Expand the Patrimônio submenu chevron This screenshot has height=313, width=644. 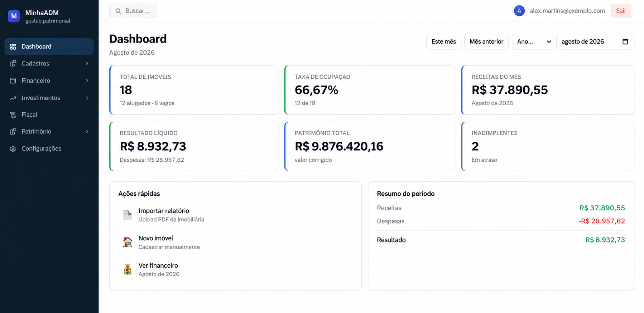tap(87, 131)
